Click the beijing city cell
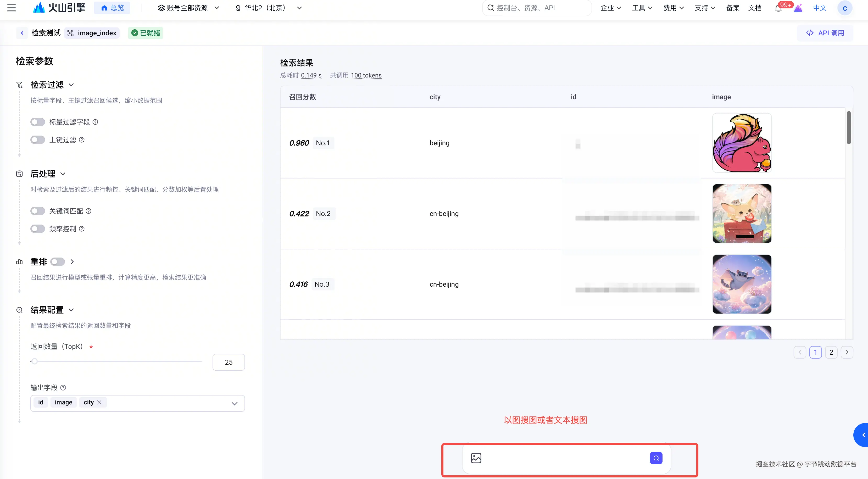The image size is (868, 479). click(439, 143)
